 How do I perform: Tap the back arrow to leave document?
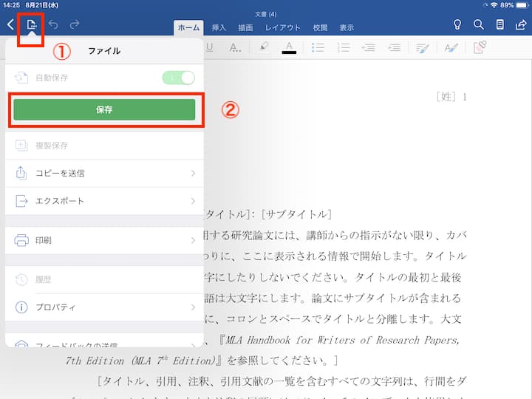click(11, 24)
